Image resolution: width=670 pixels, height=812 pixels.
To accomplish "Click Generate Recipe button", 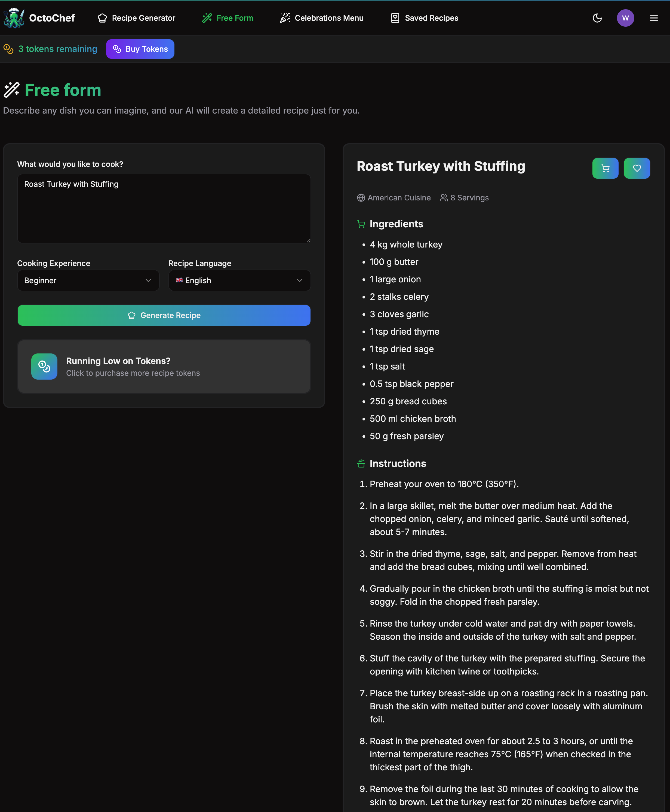I will 164,315.
